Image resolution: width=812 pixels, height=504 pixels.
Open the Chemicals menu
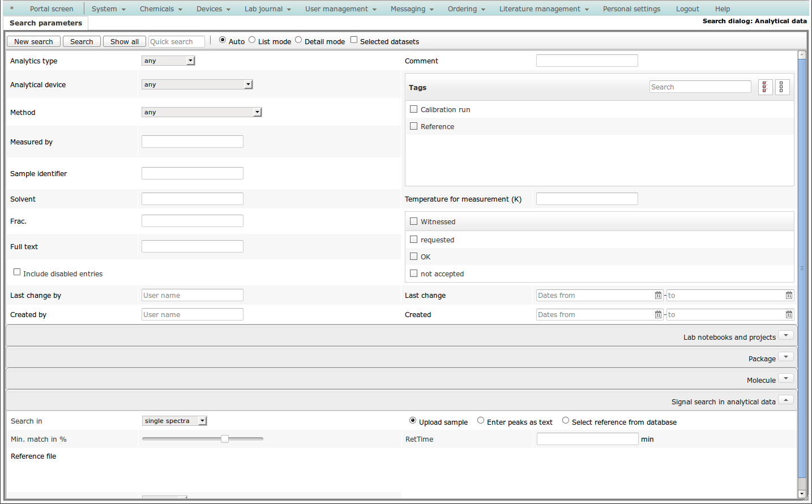point(161,9)
